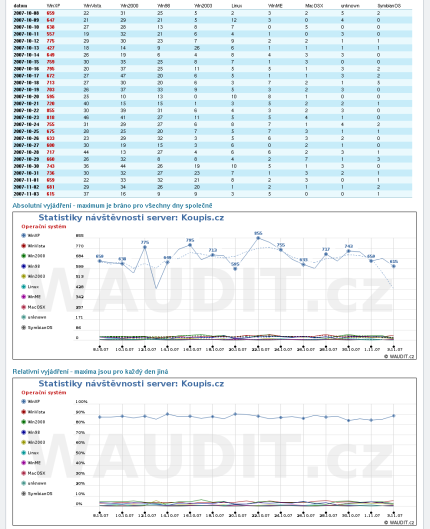Viewport: 430px width, 529px height.
Task: Click the WinVista red legend marker in top chart
Action: [x=24, y=246]
